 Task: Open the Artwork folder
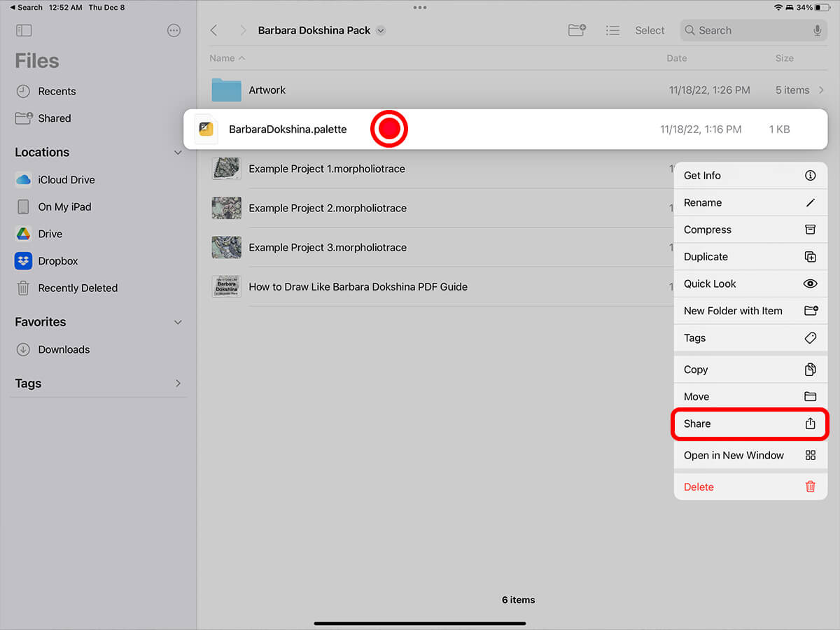click(x=267, y=90)
